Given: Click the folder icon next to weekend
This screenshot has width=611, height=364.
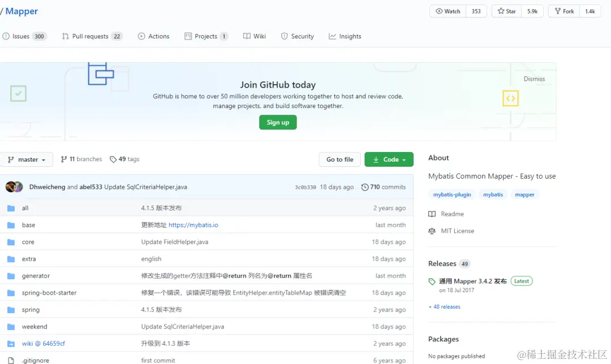Looking at the screenshot, I should tap(11, 327).
